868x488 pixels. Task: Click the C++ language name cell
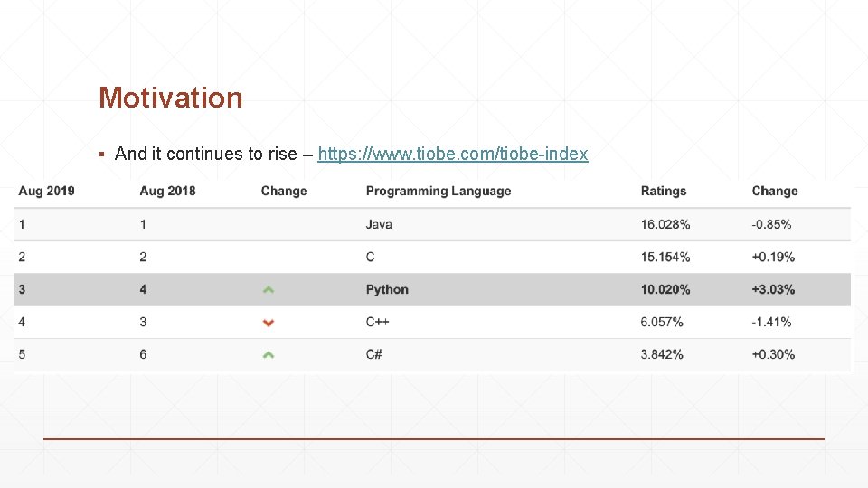click(x=377, y=322)
